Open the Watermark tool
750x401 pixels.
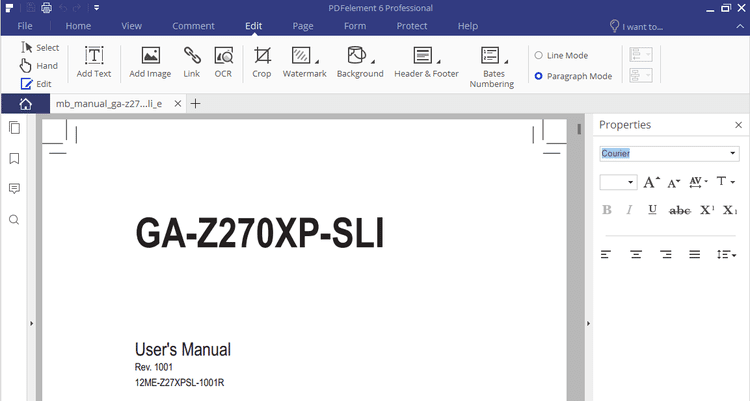tap(304, 62)
